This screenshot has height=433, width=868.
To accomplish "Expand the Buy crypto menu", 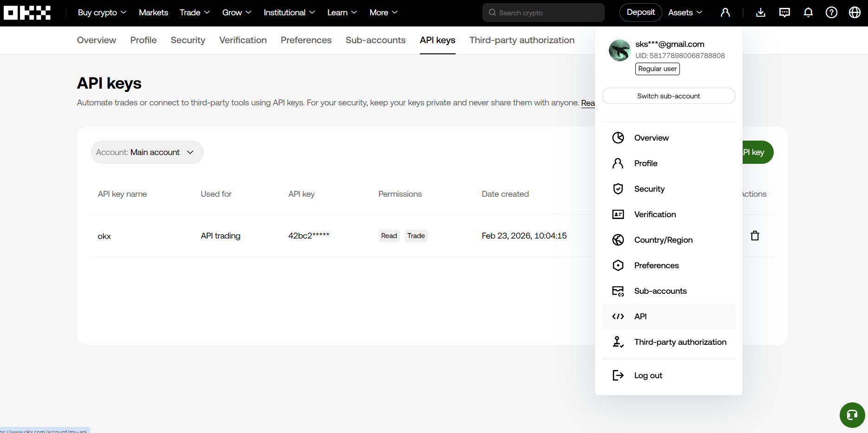I will pyautogui.click(x=102, y=13).
